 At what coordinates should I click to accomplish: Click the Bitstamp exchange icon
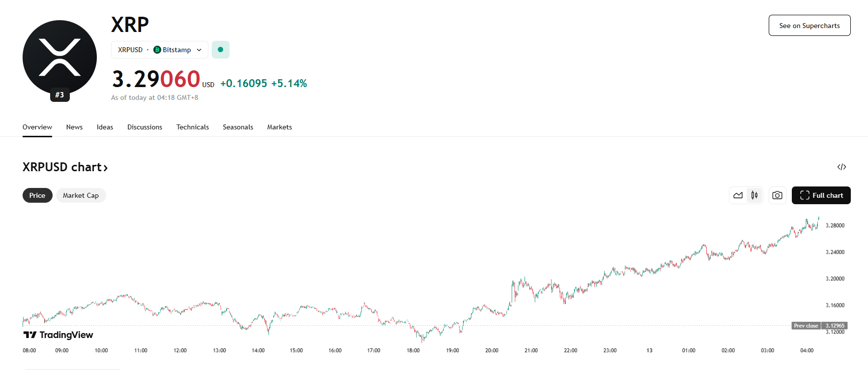point(157,50)
